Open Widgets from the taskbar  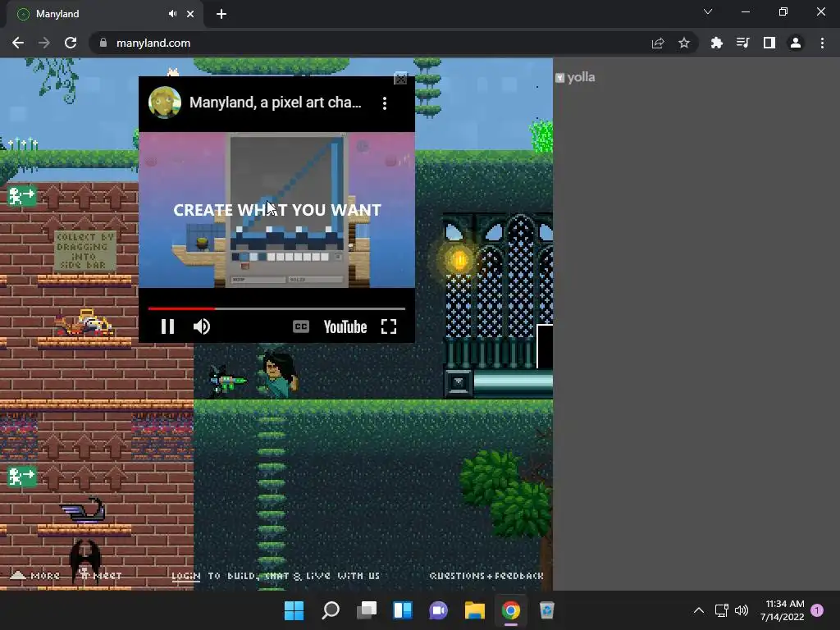[x=402, y=610]
